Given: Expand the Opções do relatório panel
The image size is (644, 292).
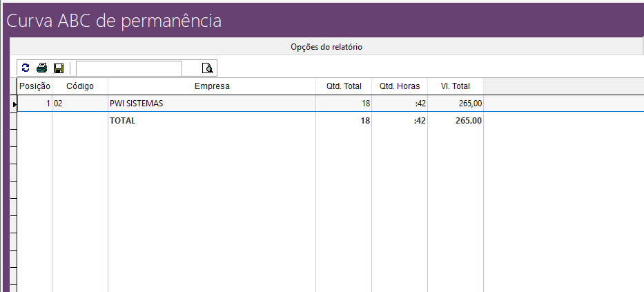Looking at the screenshot, I should coord(326,47).
